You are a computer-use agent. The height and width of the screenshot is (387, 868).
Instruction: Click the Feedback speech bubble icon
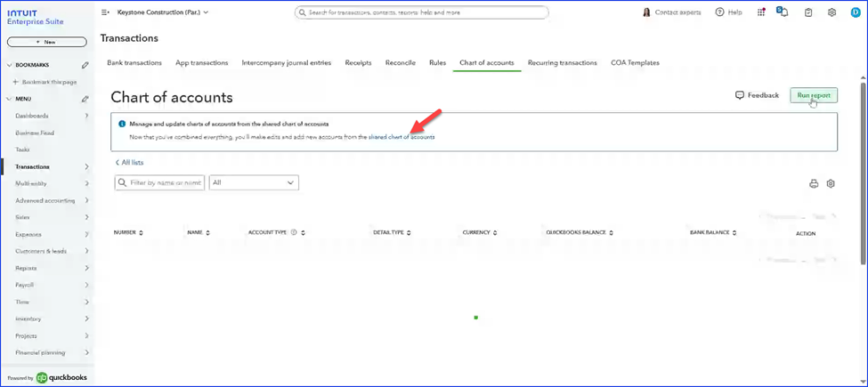tap(740, 95)
